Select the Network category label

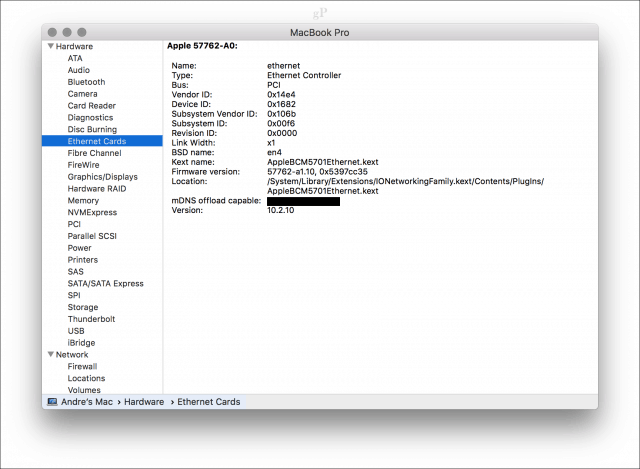pos(72,354)
